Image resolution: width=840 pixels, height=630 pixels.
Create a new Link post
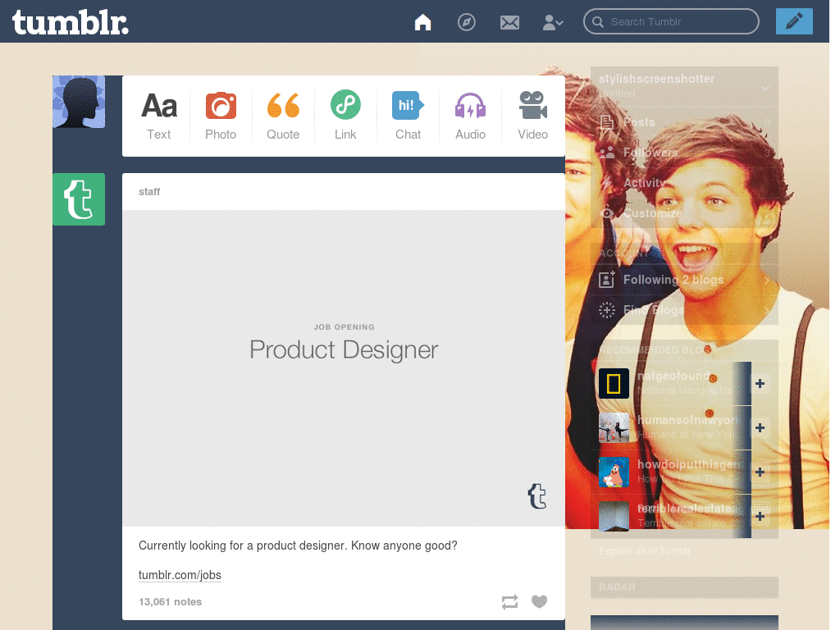345,116
